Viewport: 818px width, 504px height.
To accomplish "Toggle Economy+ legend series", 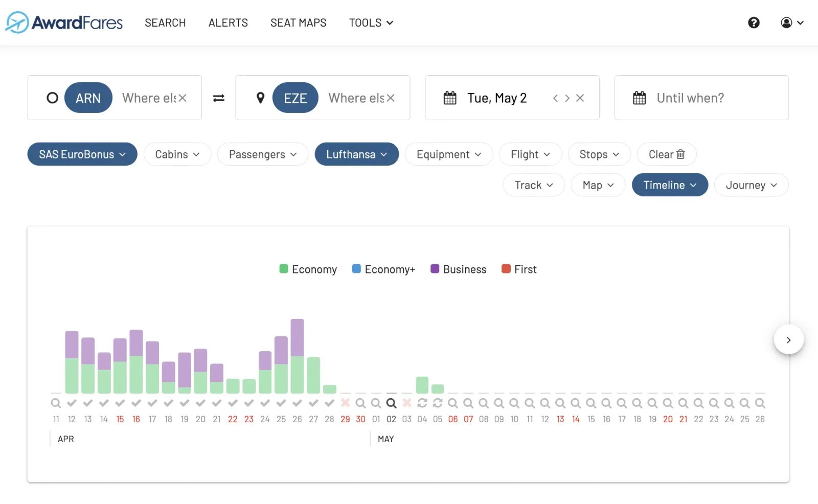I will click(x=383, y=269).
